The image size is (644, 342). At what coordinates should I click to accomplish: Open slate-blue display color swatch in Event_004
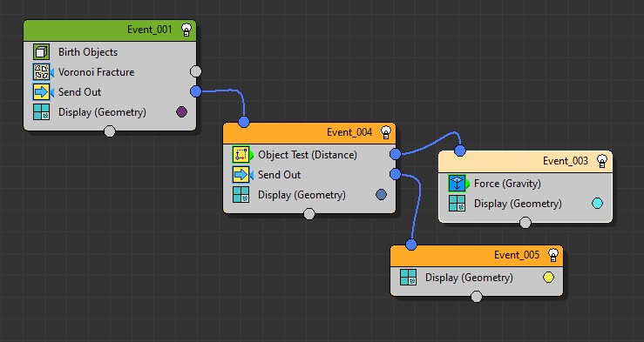point(381,195)
